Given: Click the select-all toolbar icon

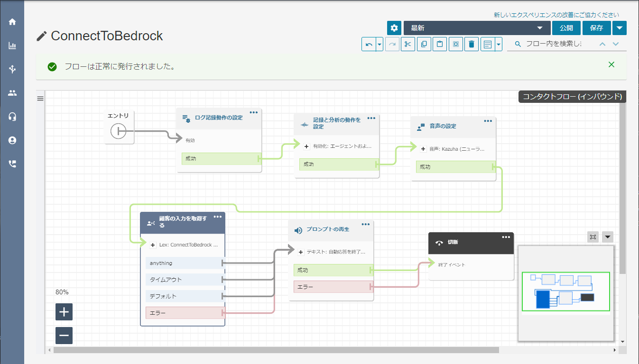Looking at the screenshot, I should click(x=455, y=44).
